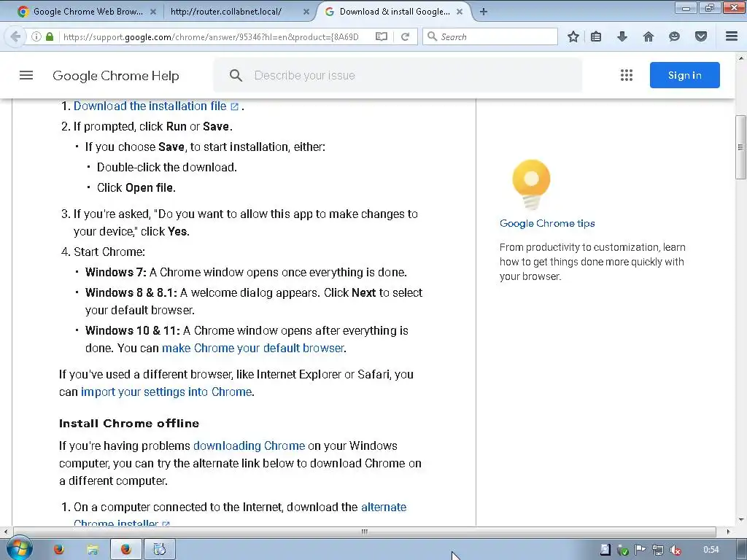
Task: Click the Google Chrome Help title
Action: click(116, 76)
